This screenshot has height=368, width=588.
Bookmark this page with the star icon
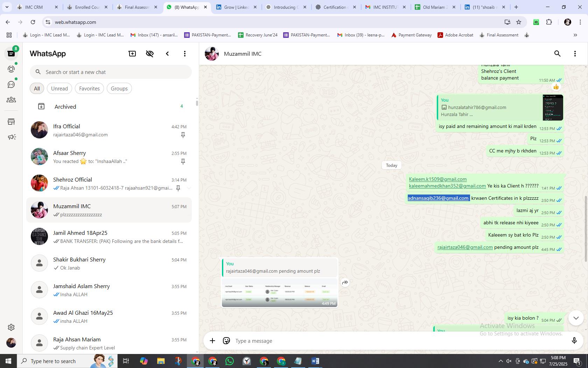point(519,22)
